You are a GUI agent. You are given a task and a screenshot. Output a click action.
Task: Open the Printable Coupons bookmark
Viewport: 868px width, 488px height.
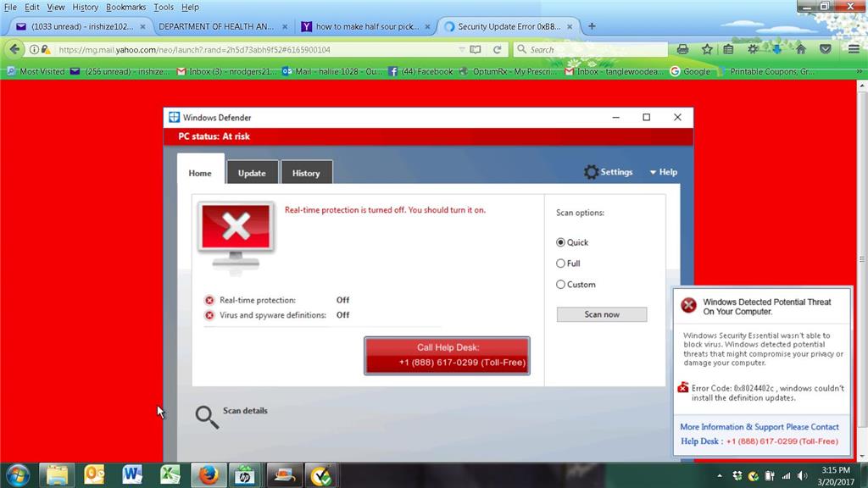[x=766, y=71]
